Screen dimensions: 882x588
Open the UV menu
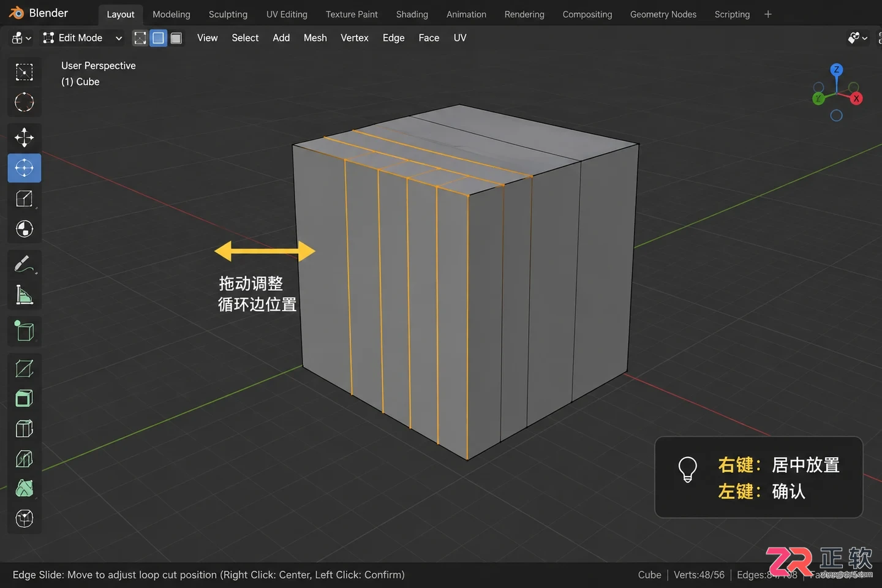tap(460, 38)
